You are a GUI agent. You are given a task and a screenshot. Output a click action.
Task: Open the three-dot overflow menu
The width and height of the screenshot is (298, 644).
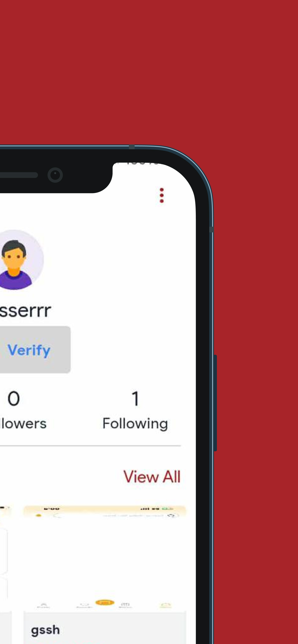point(161,195)
